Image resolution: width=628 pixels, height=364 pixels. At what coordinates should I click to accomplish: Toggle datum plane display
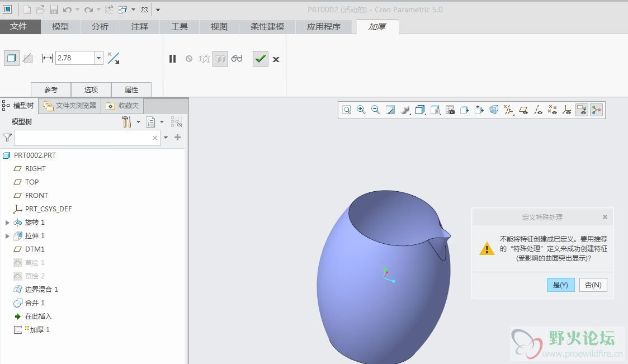click(x=523, y=110)
